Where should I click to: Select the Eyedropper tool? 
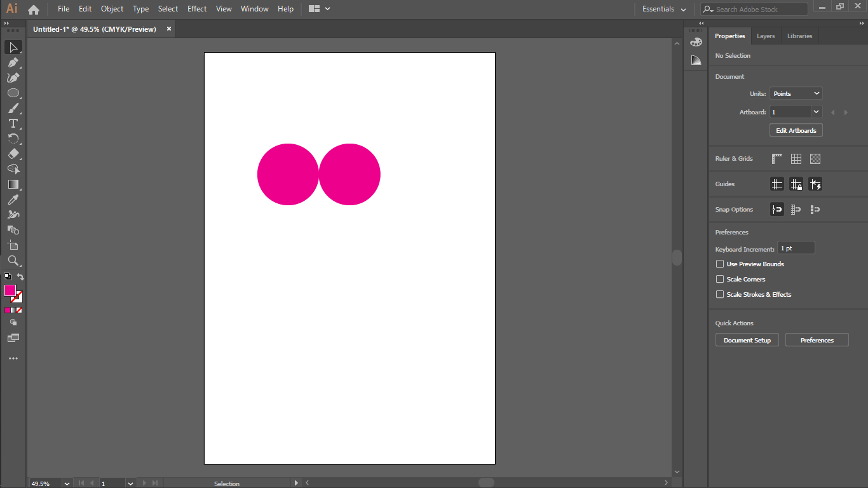[x=13, y=200]
